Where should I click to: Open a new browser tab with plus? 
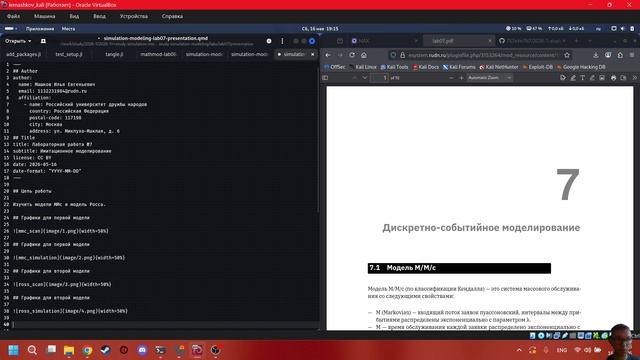pyautogui.click(x=577, y=41)
